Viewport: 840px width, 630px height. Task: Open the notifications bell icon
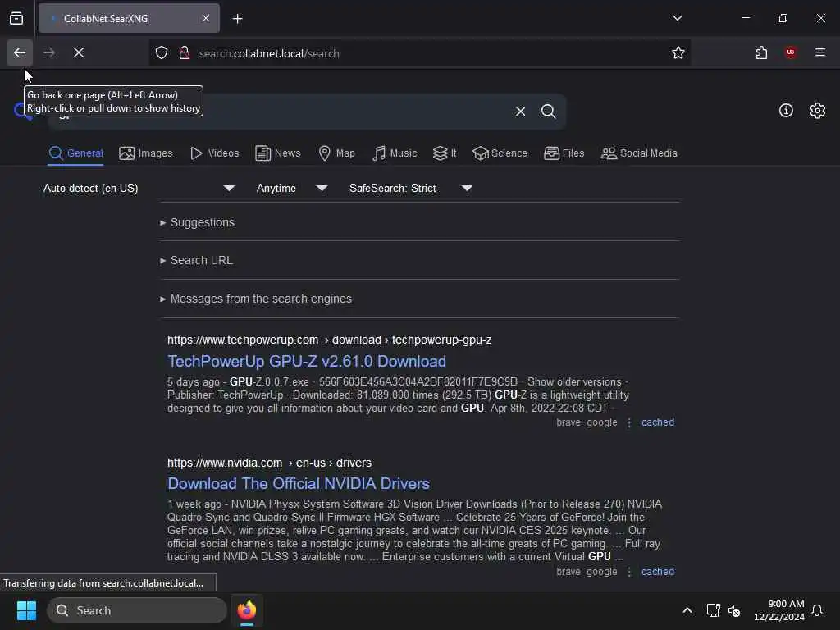point(818,610)
